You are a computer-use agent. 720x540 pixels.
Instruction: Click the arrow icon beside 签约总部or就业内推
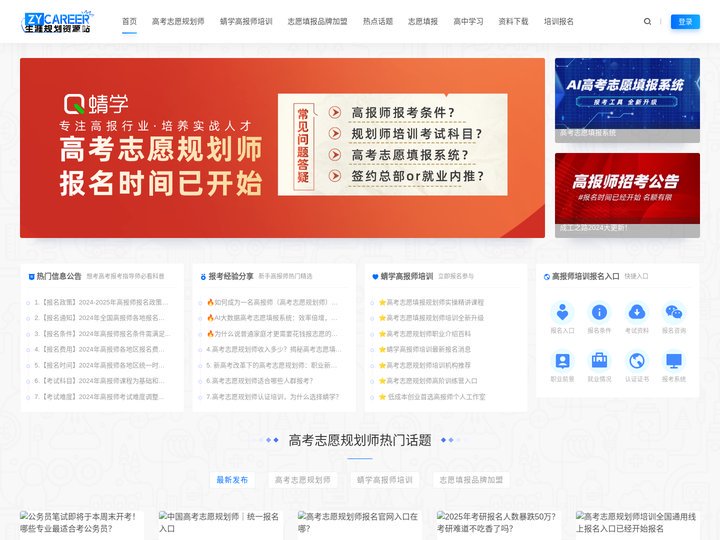(x=335, y=176)
